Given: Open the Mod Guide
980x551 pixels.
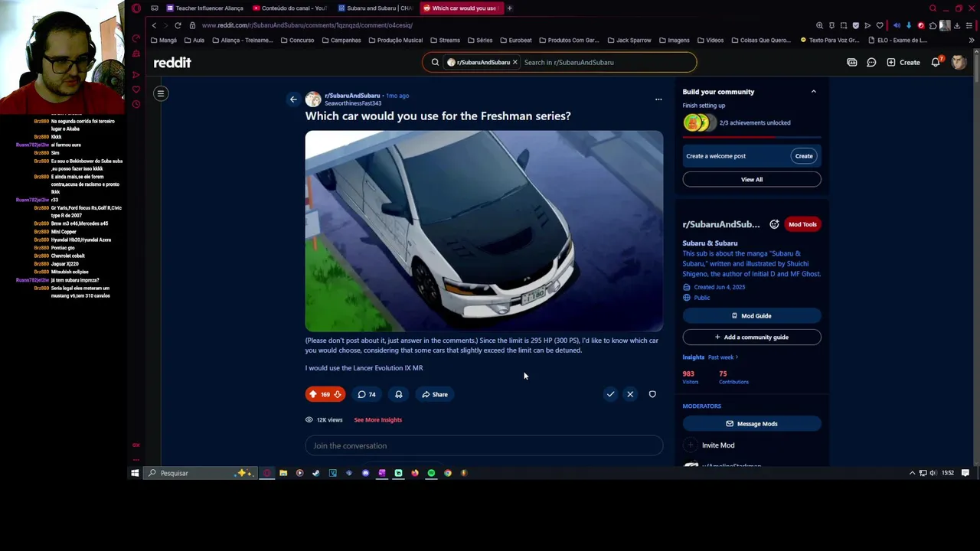Looking at the screenshot, I should [752, 315].
